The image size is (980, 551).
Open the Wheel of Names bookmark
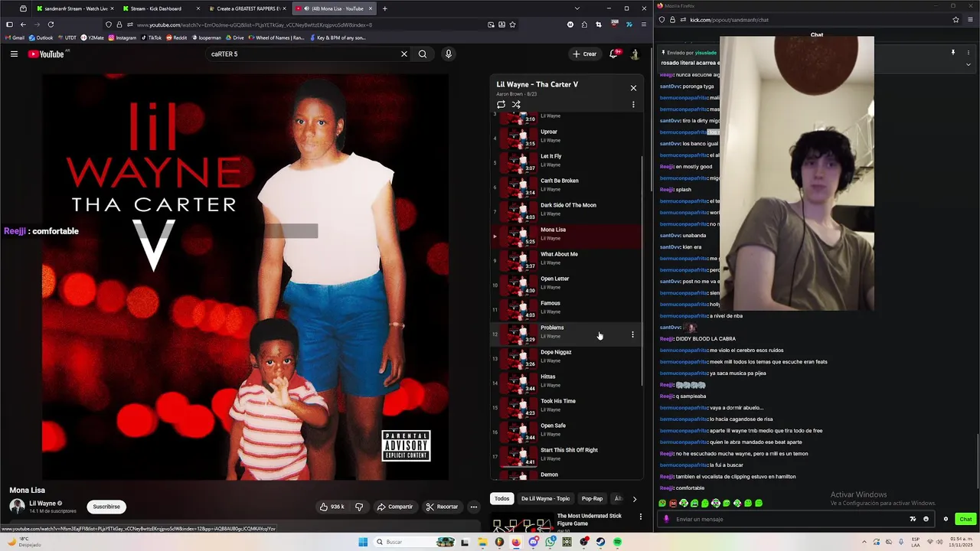click(276, 37)
